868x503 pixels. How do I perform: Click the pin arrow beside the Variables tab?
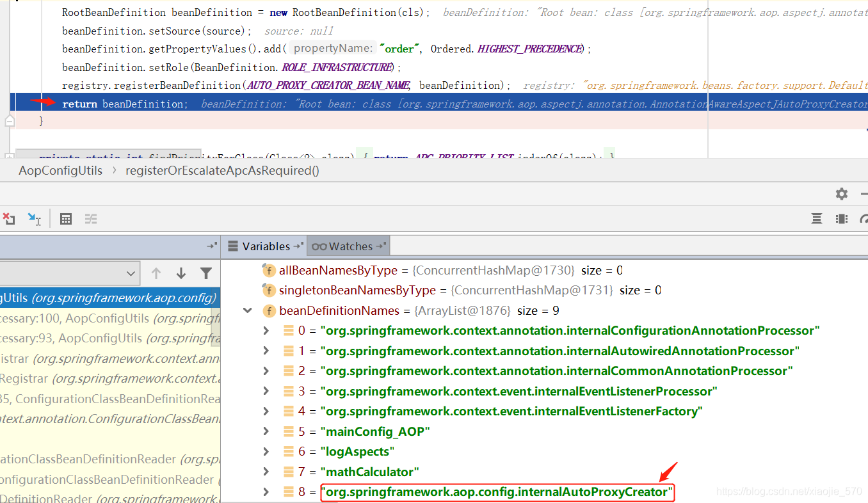299,246
